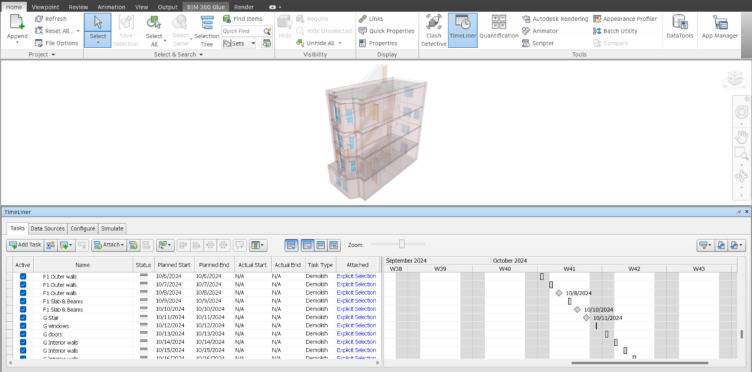This screenshot has height=372, width=752.
Task: Open App Manager
Action: tap(720, 28)
